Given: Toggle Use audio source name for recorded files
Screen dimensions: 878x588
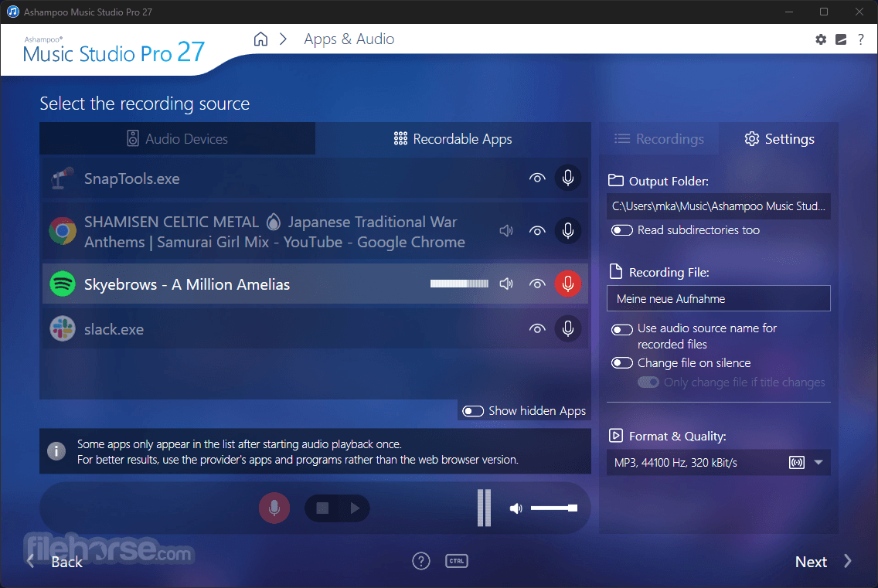Looking at the screenshot, I should pos(622,329).
